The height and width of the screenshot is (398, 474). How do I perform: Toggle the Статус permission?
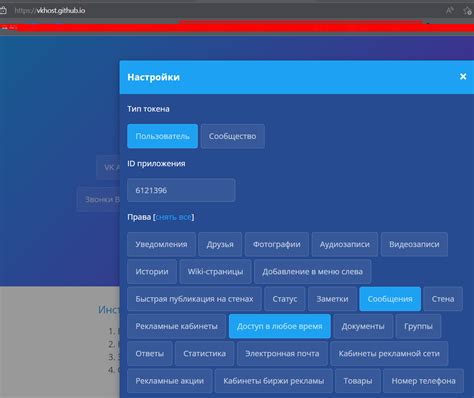[285, 299]
